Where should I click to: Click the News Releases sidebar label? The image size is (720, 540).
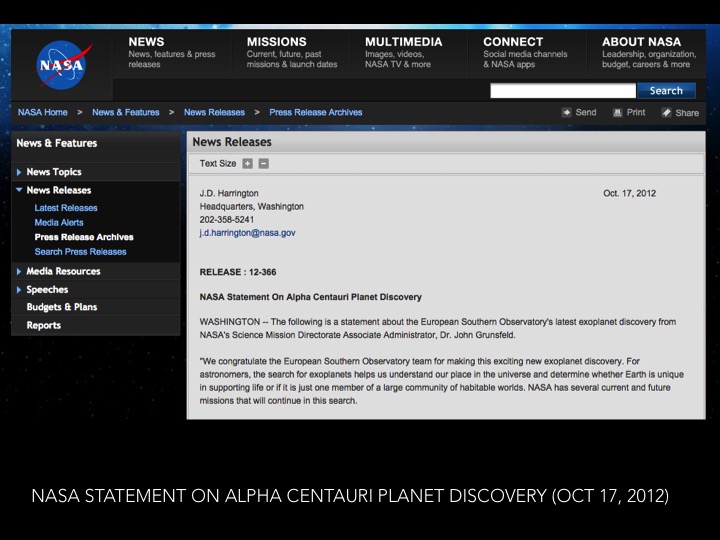[59, 190]
